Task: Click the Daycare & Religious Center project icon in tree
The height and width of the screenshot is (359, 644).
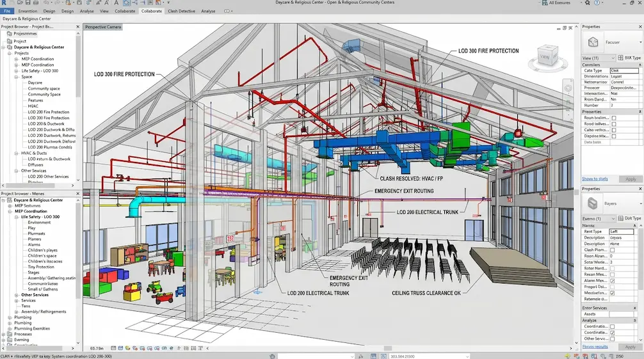Action: 10,47
